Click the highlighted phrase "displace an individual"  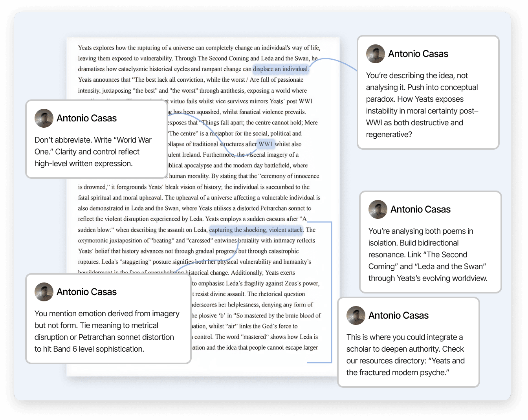point(280,69)
